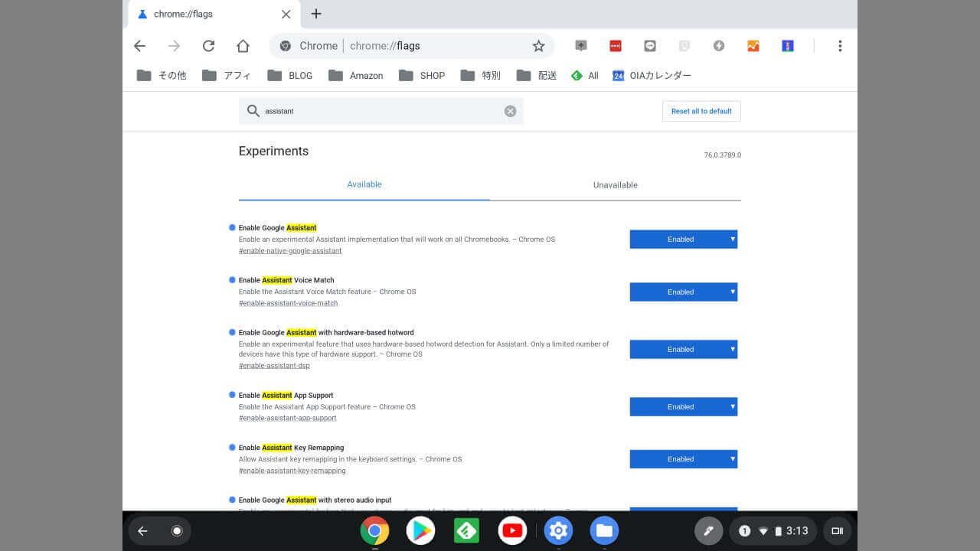
Task: Open the Amazon bookmarks folder
Action: point(356,75)
